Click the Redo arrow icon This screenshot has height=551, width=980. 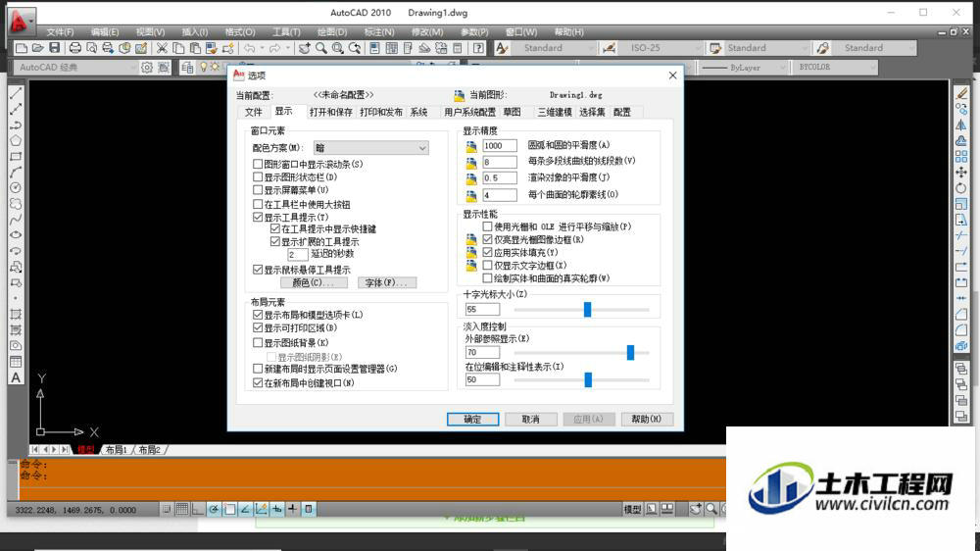pos(274,48)
